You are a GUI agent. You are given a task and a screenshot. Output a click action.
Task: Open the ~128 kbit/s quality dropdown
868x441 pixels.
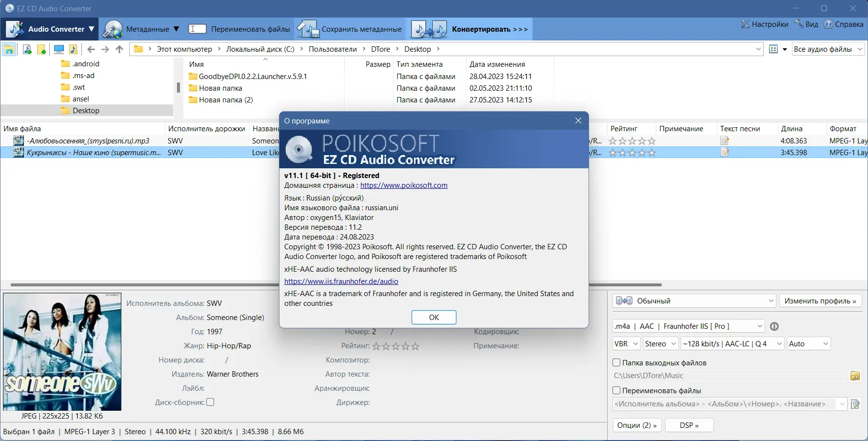pos(732,344)
